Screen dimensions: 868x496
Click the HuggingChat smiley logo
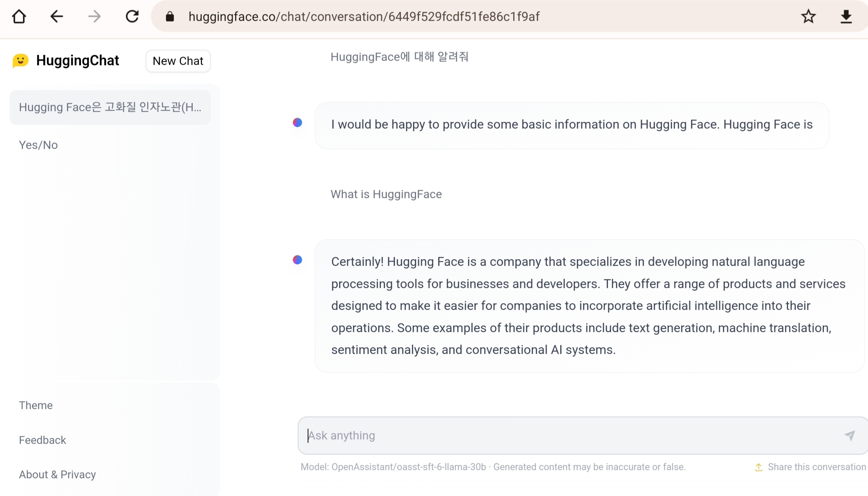(20, 61)
